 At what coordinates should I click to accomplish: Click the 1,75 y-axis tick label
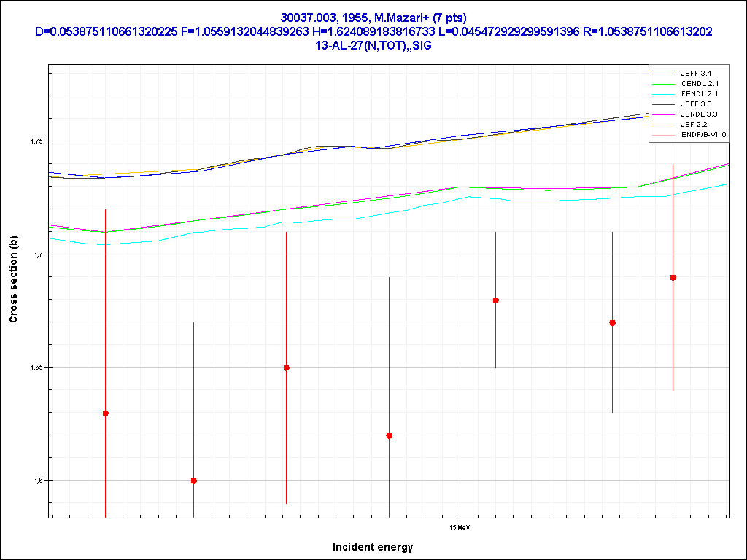coord(33,141)
